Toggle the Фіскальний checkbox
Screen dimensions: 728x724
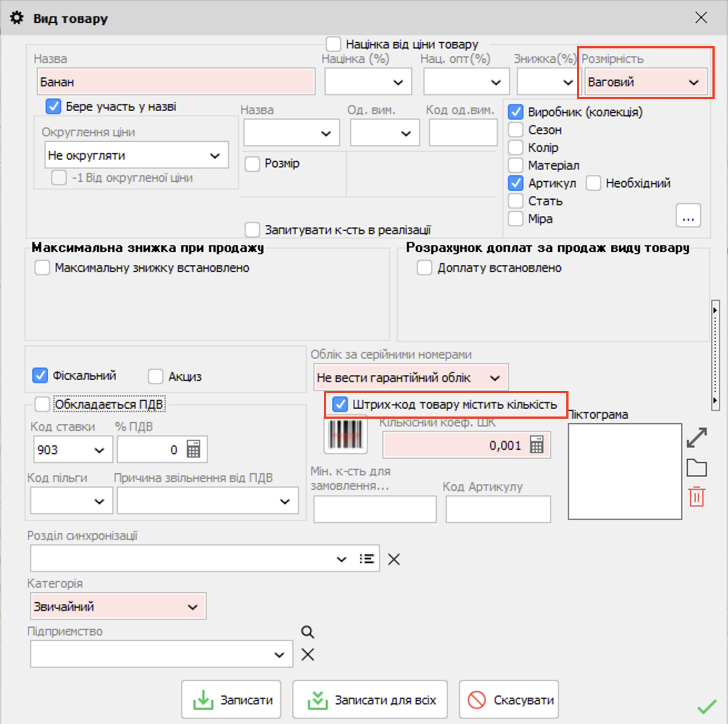(40, 376)
